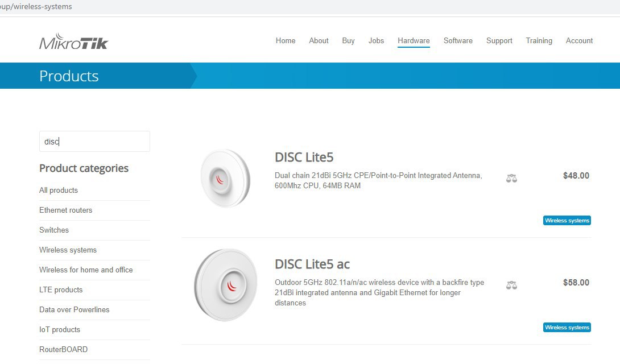Click the DISC Lite5 ac product image
This screenshot has height=364, width=620.
[225, 285]
